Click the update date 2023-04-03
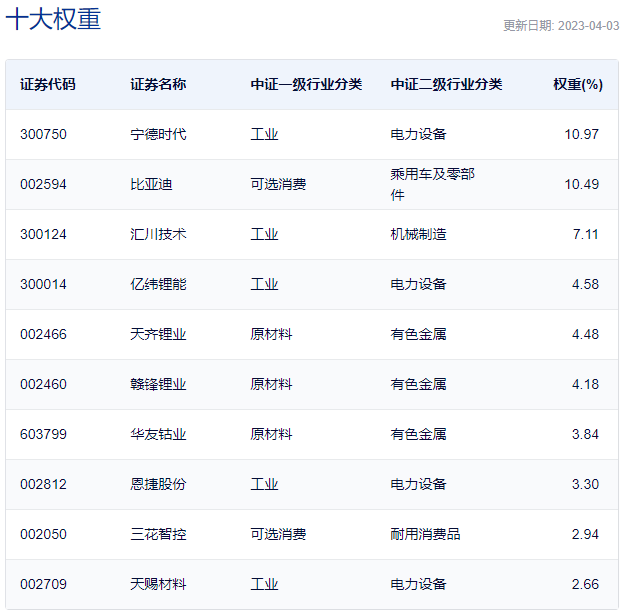The image size is (625, 616). tap(588, 26)
